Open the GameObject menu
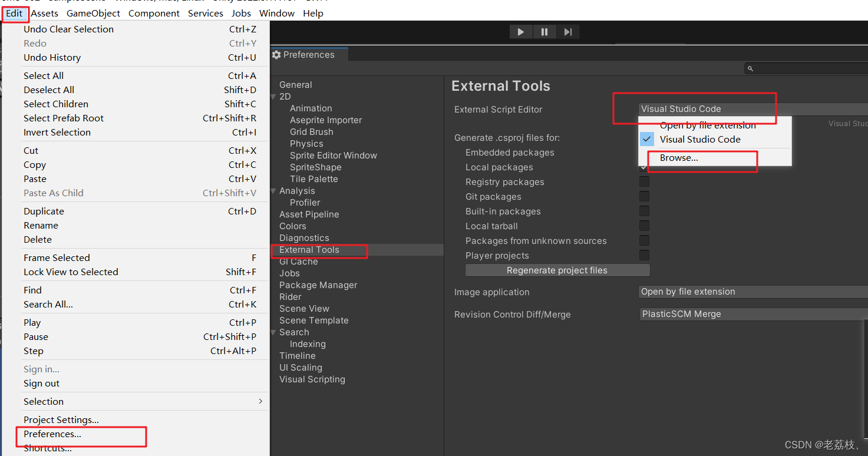 pyautogui.click(x=93, y=13)
